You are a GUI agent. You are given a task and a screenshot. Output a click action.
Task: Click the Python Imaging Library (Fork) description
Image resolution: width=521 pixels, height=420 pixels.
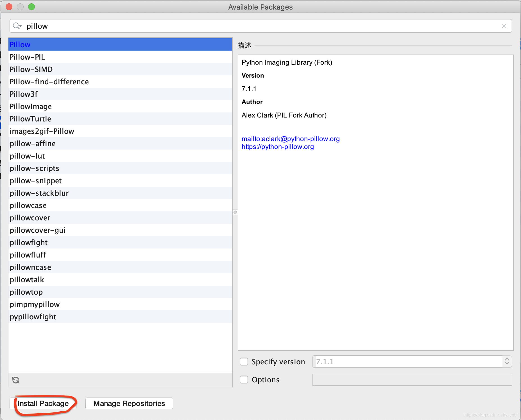pyautogui.click(x=287, y=62)
